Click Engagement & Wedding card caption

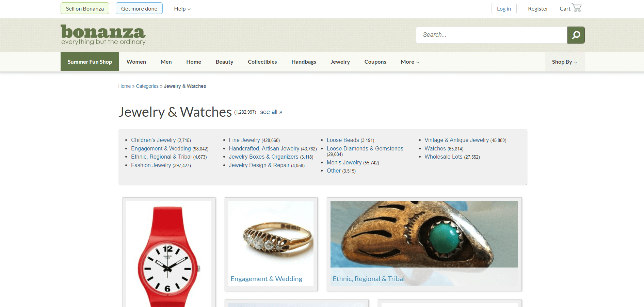point(266,279)
